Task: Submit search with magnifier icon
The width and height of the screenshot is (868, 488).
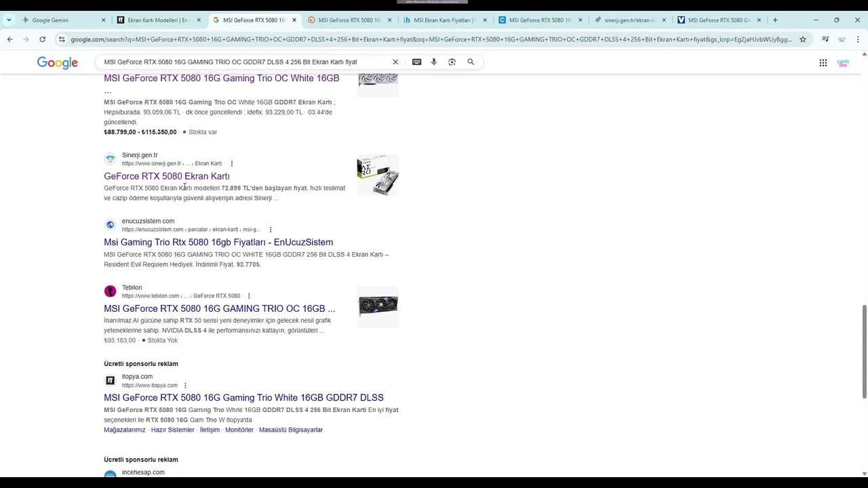Action: point(471,62)
